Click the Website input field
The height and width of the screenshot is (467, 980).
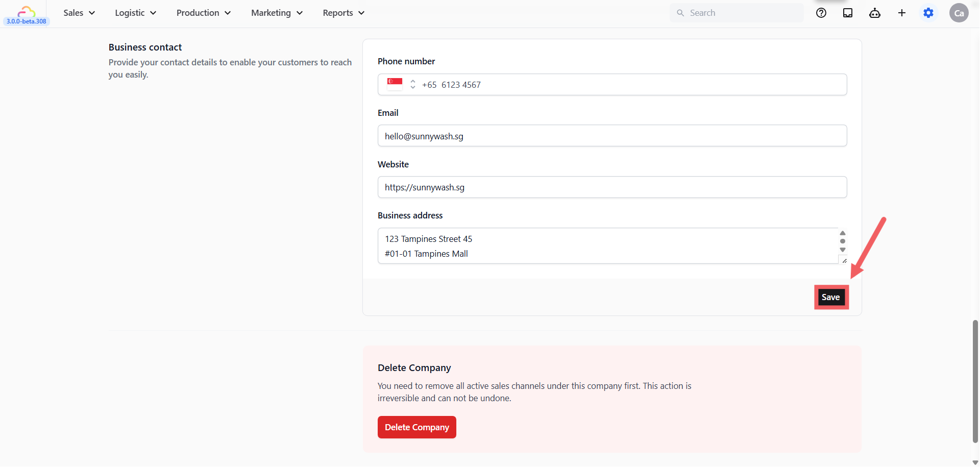[x=612, y=187]
